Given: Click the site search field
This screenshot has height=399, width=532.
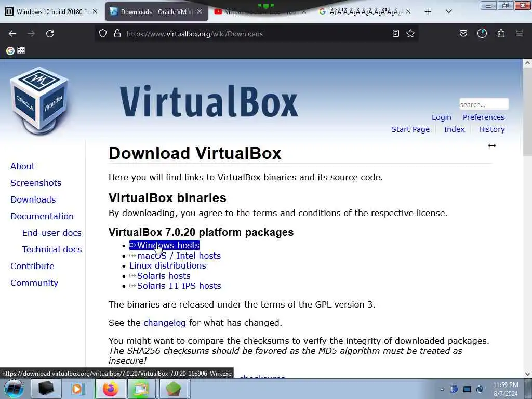Looking at the screenshot, I should (484, 104).
